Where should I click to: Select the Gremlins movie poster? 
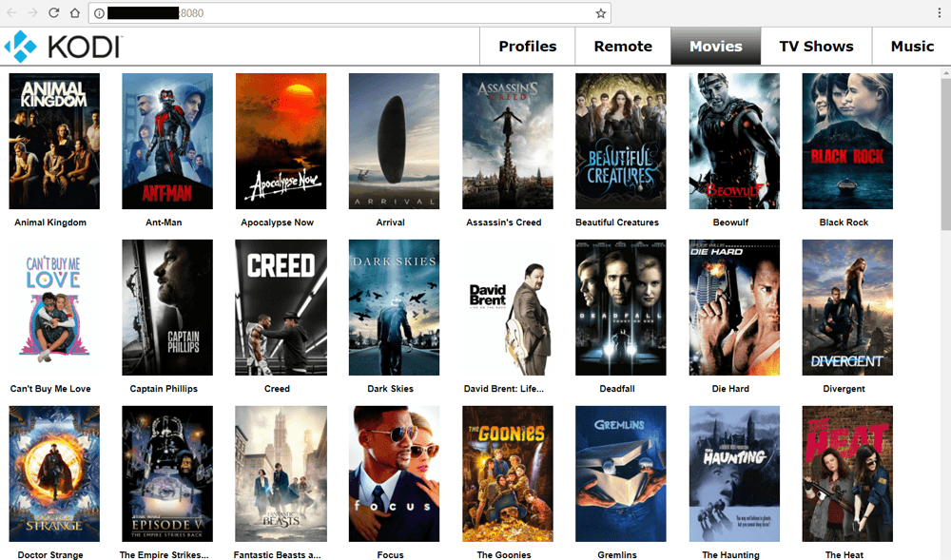621,473
